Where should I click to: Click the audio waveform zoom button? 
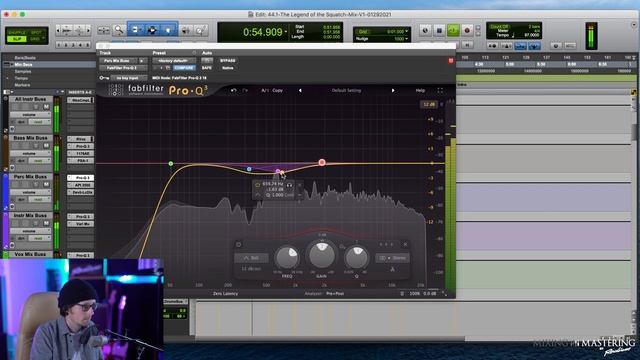click(67, 30)
